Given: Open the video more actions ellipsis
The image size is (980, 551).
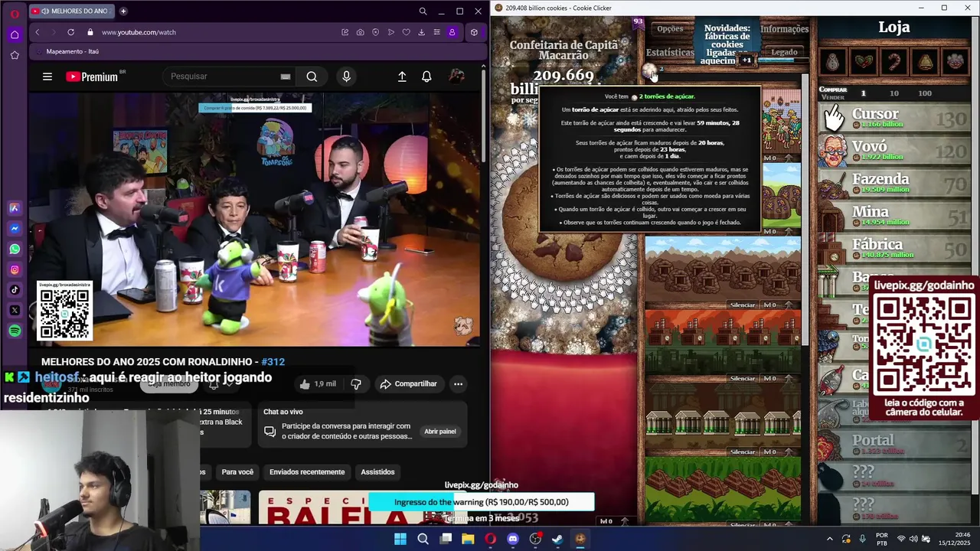Looking at the screenshot, I should pyautogui.click(x=458, y=384).
